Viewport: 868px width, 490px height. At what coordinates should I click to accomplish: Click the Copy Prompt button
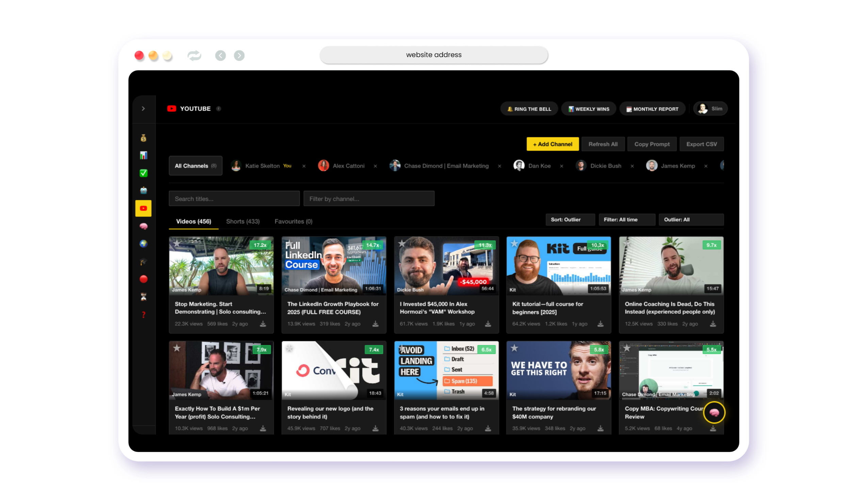652,144
